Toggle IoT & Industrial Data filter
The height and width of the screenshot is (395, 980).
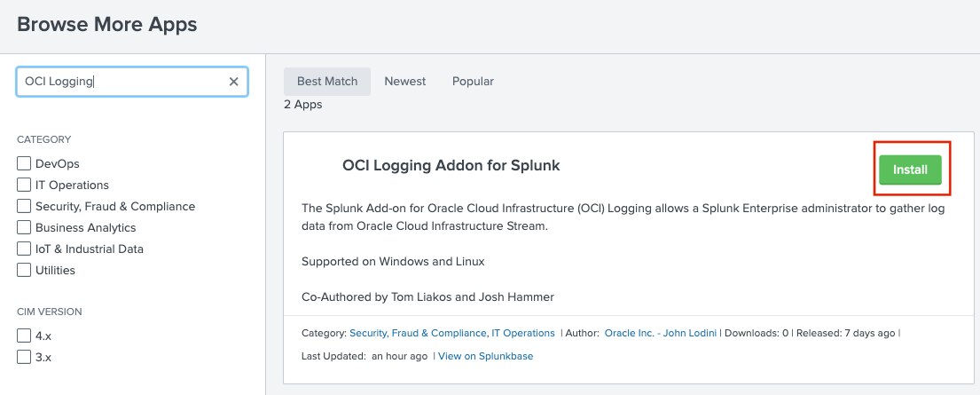pyautogui.click(x=25, y=249)
